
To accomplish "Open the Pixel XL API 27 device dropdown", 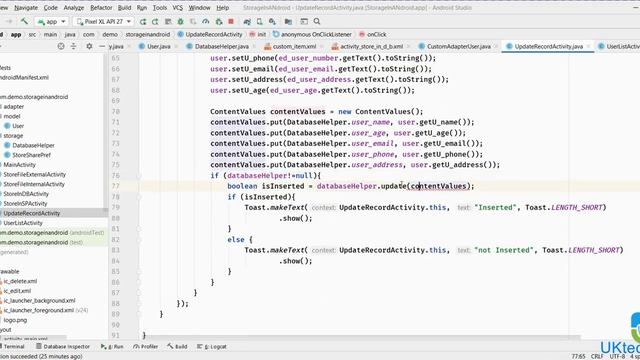I will (x=104, y=21).
